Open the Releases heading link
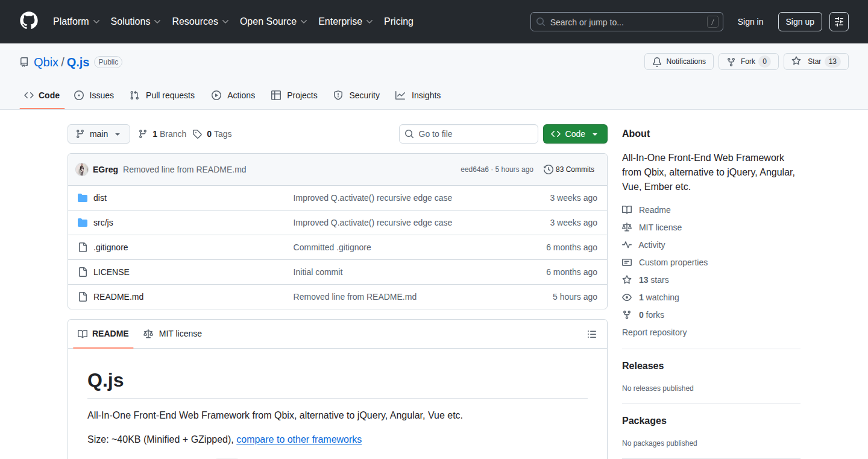 click(643, 366)
